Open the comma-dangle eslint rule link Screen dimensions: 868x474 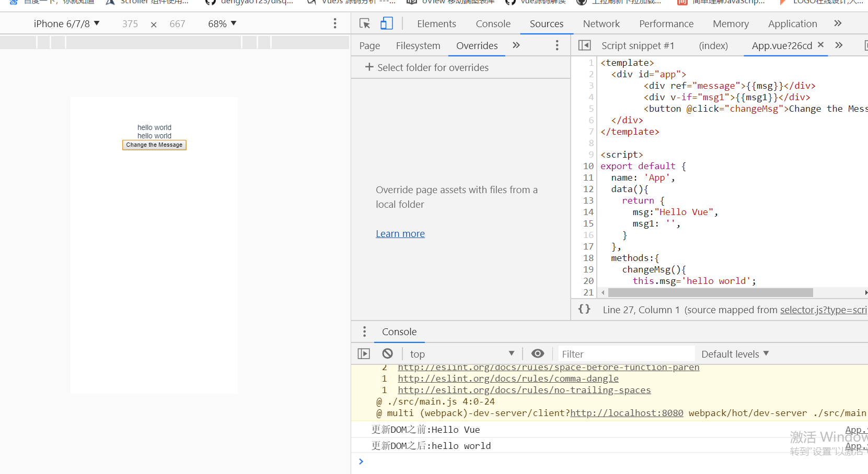pos(508,378)
